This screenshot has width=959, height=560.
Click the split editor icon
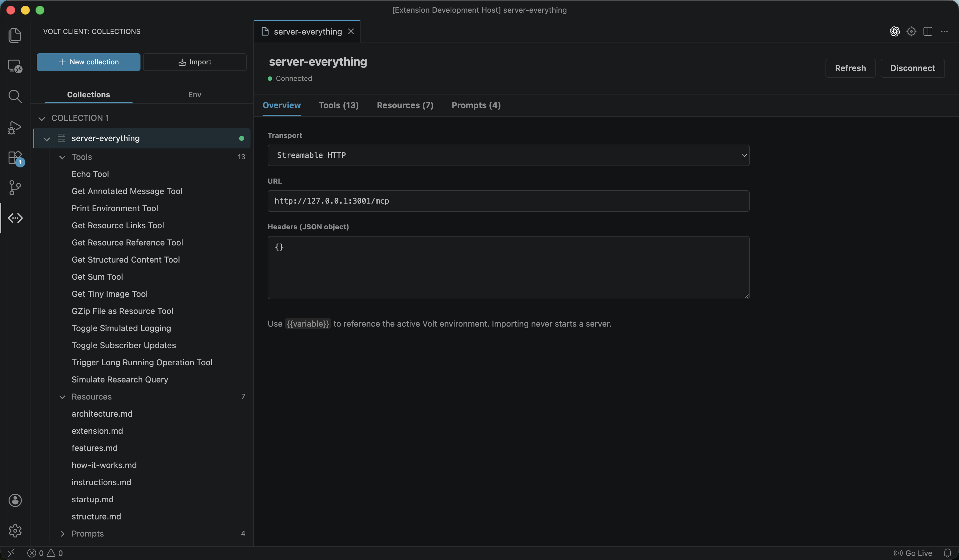(x=927, y=32)
